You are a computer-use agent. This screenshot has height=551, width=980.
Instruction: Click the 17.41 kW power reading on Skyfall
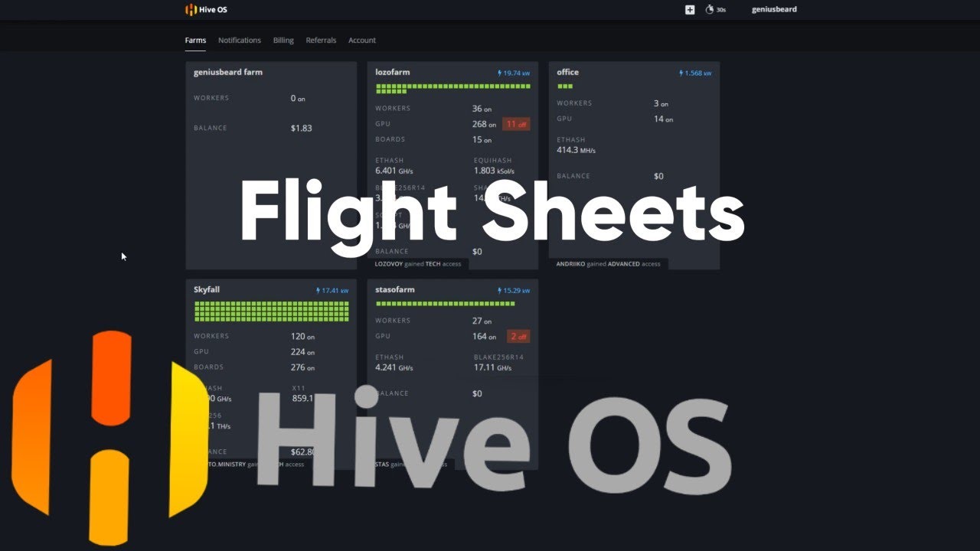tap(332, 291)
